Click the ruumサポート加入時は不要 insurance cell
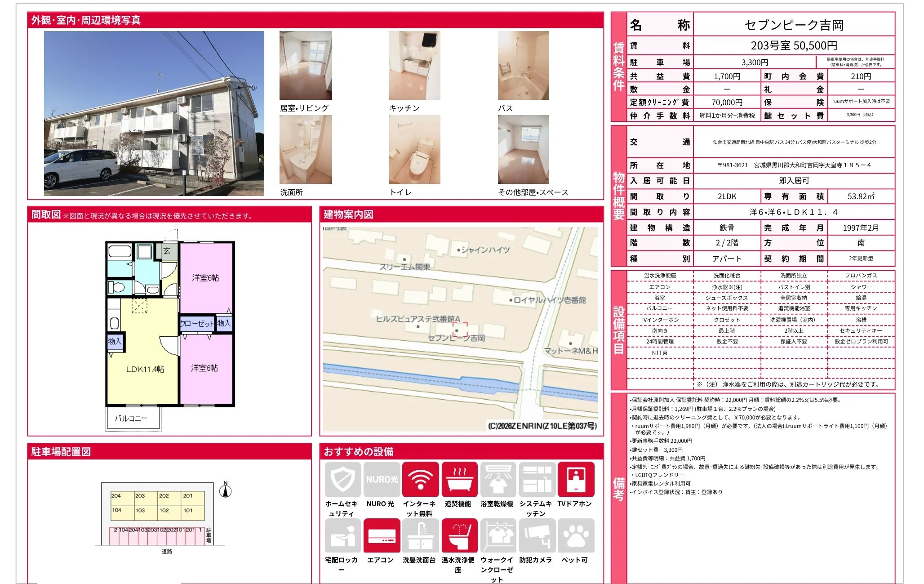924x584 pixels. [861, 102]
